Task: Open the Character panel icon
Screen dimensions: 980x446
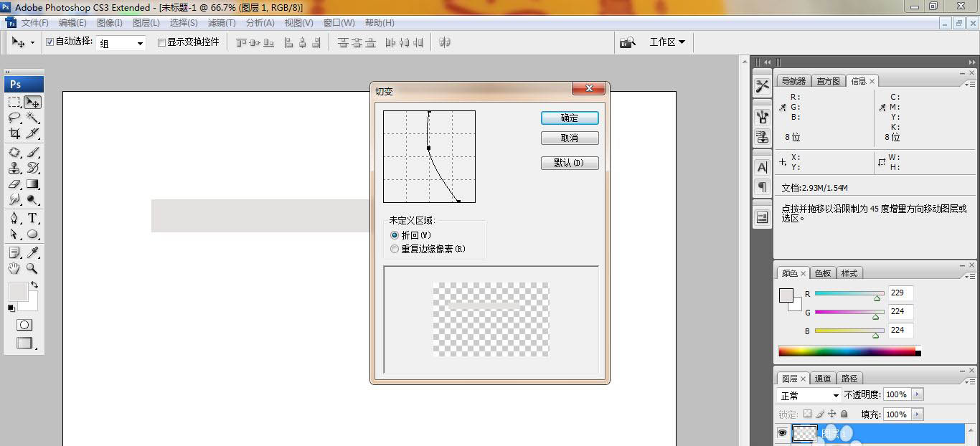Action: coord(762,167)
